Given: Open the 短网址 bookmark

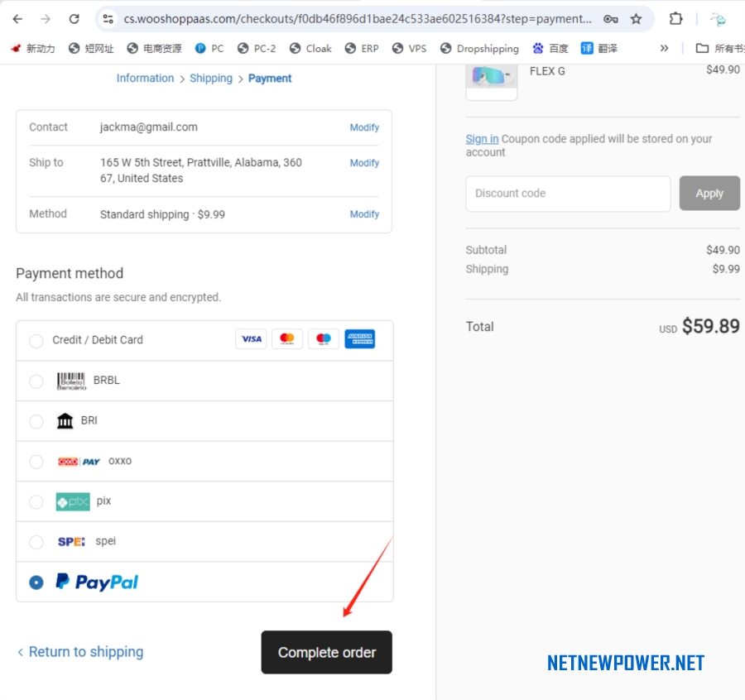Looking at the screenshot, I should [x=91, y=49].
